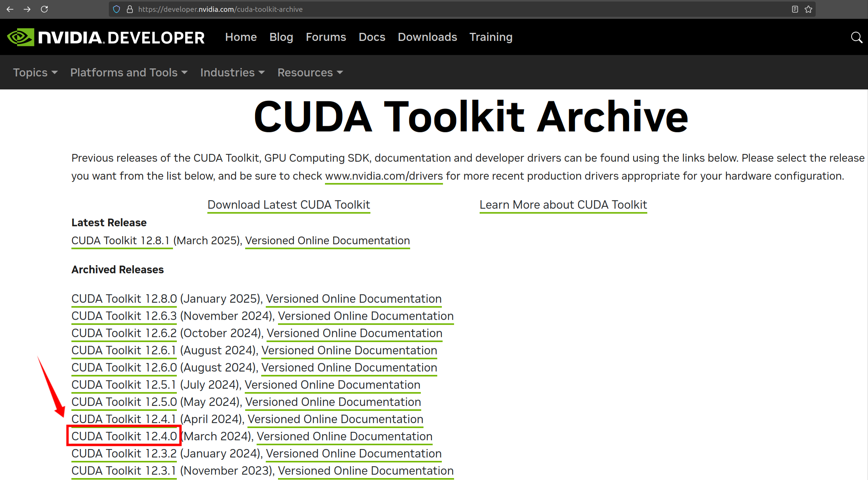868x480 pixels.
Task: Open CUDA Toolkit 12.5.0 link
Action: point(124,402)
